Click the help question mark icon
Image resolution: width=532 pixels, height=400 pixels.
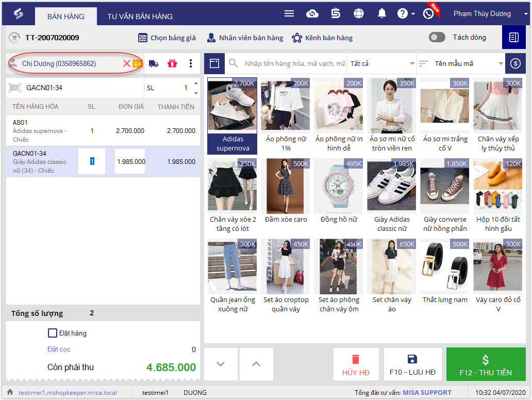403,13
